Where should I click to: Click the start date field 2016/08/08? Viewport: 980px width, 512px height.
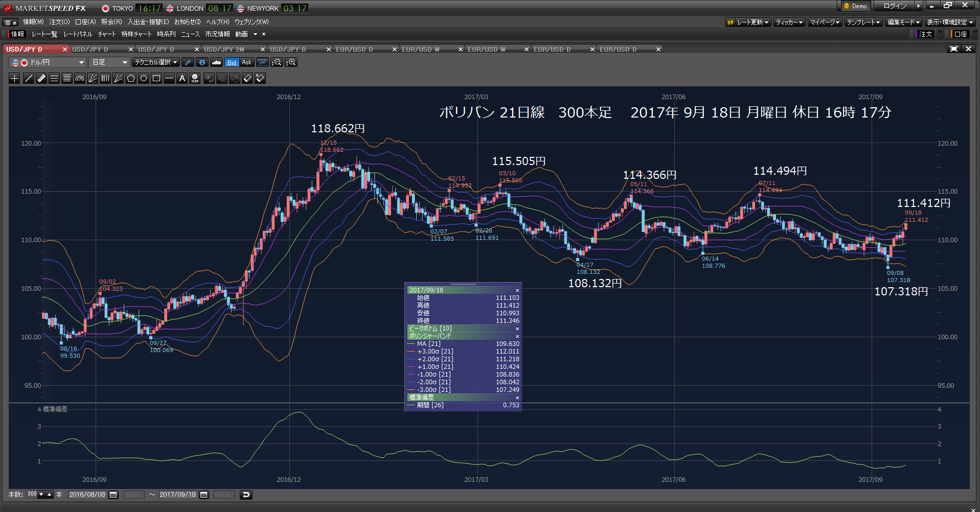87,495
